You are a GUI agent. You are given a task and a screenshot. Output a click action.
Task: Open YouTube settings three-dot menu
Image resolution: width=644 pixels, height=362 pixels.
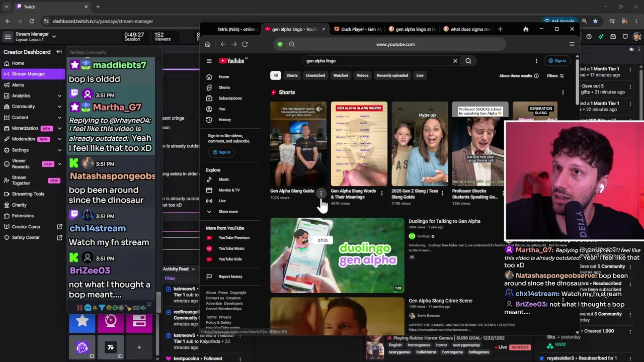coord(536,61)
